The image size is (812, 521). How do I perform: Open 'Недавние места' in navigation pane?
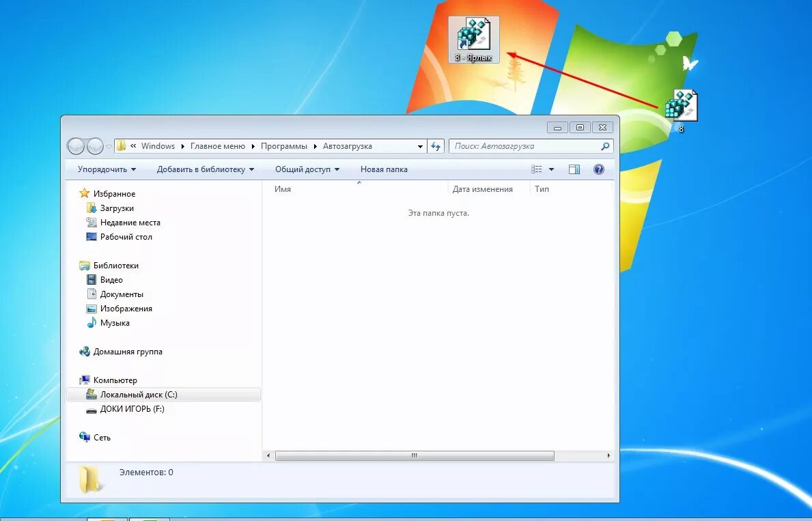(130, 223)
